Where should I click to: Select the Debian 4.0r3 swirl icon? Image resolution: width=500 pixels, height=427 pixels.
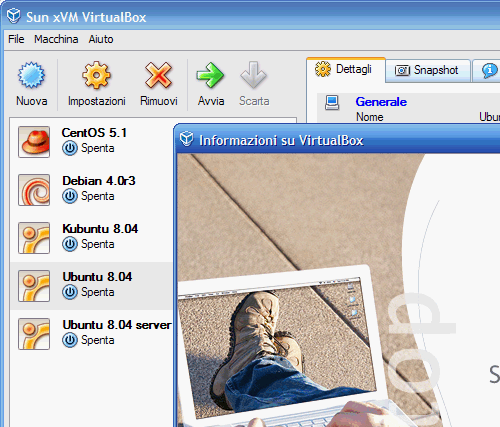click(x=34, y=190)
